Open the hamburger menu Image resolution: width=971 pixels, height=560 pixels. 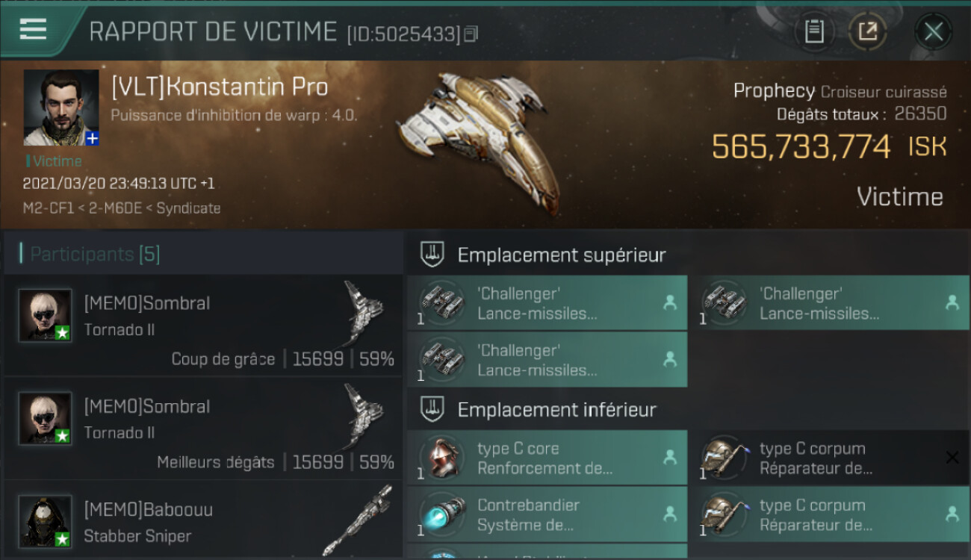(x=34, y=29)
